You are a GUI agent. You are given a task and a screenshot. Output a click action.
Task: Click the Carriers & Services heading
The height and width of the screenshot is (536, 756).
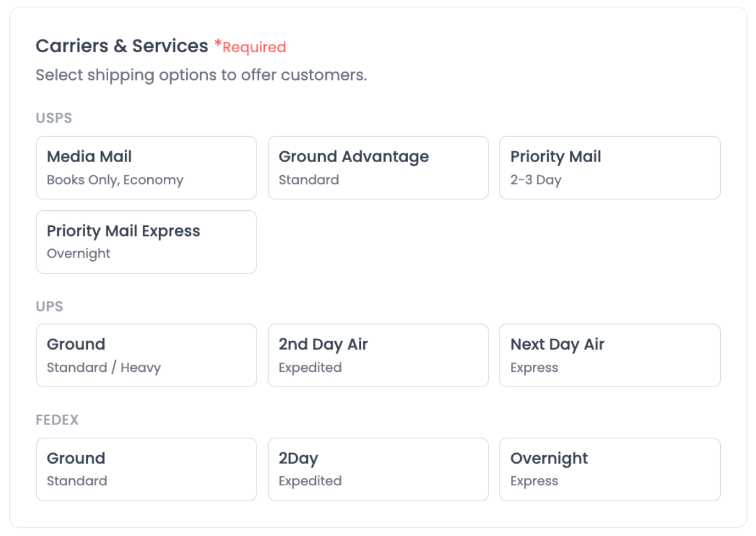click(x=121, y=46)
